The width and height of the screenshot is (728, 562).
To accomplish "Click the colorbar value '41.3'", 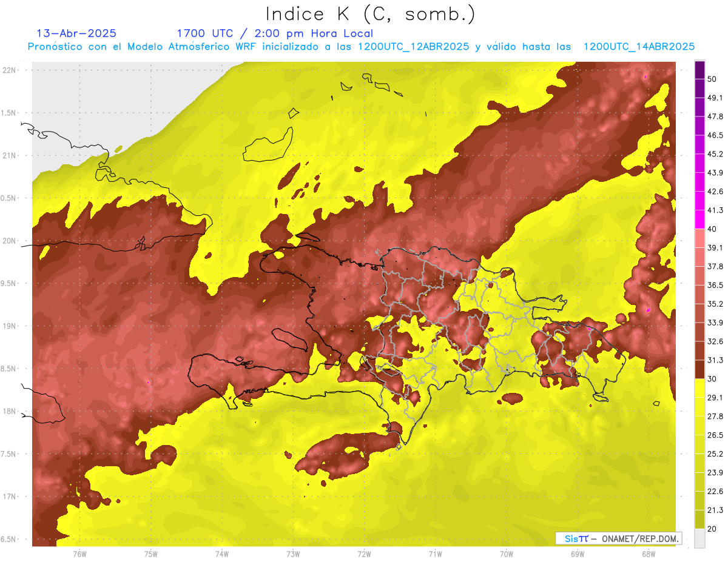I will [715, 210].
